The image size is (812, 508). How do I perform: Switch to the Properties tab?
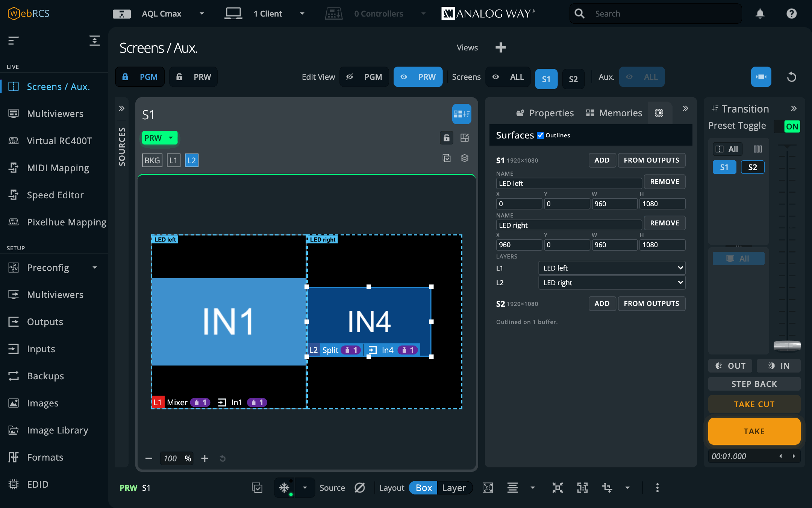click(544, 113)
